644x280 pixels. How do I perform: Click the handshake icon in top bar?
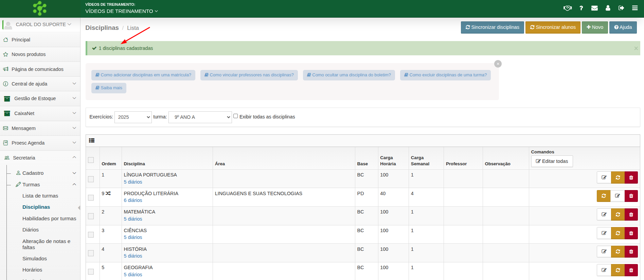[x=567, y=8]
